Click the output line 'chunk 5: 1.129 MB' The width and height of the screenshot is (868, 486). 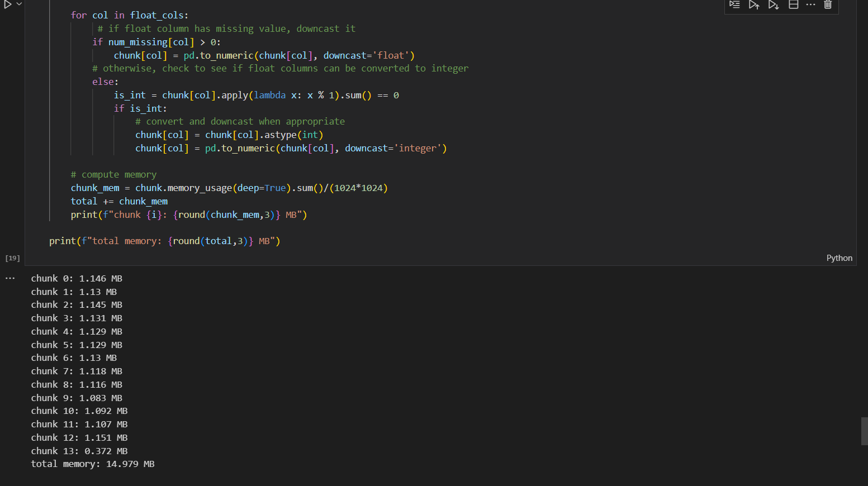click(77, 345)
